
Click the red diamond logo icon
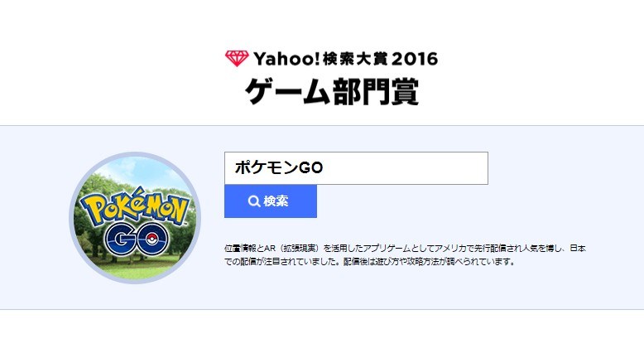(237, 59)
